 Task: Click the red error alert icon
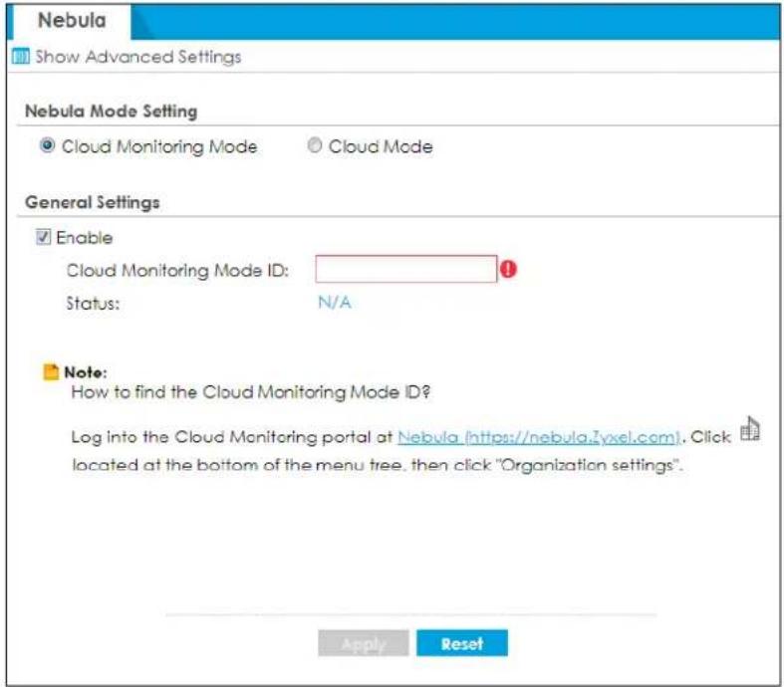[x=508, y=269]
